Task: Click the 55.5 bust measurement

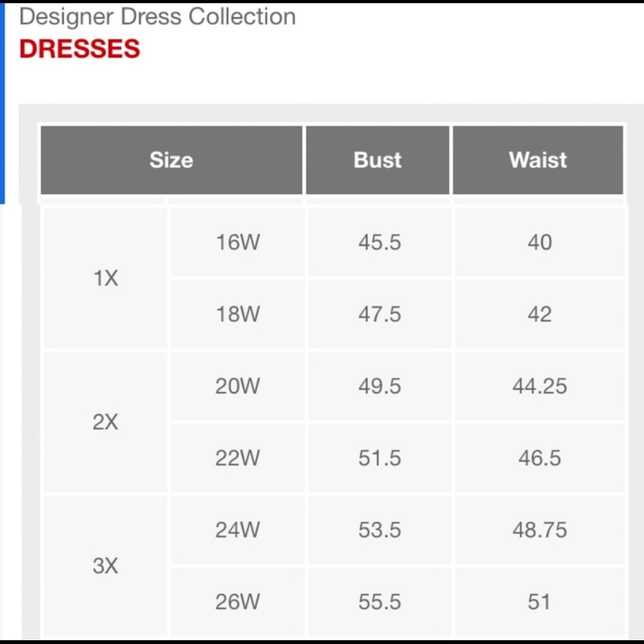Action: click(x=379, y=601)
